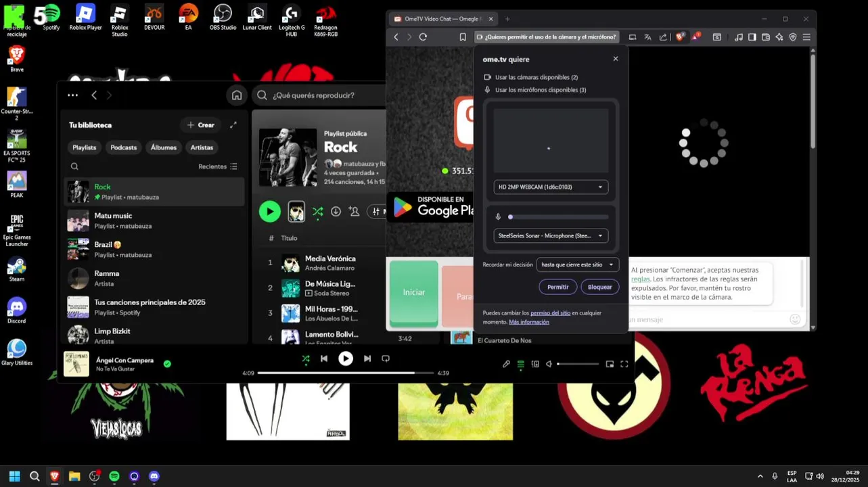Expand Tu biblioteca panel with arrows icon
868x487 pixels.
click(x=233, y=125)
